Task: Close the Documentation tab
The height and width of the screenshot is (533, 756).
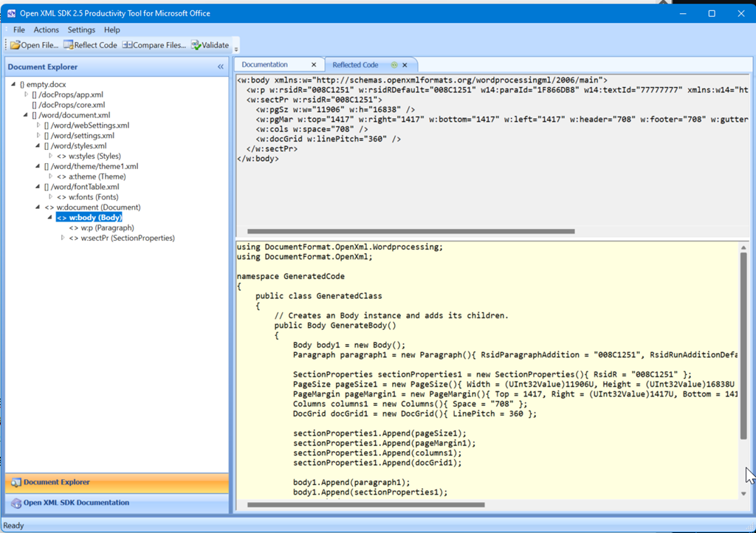Action: pos(314,65)
